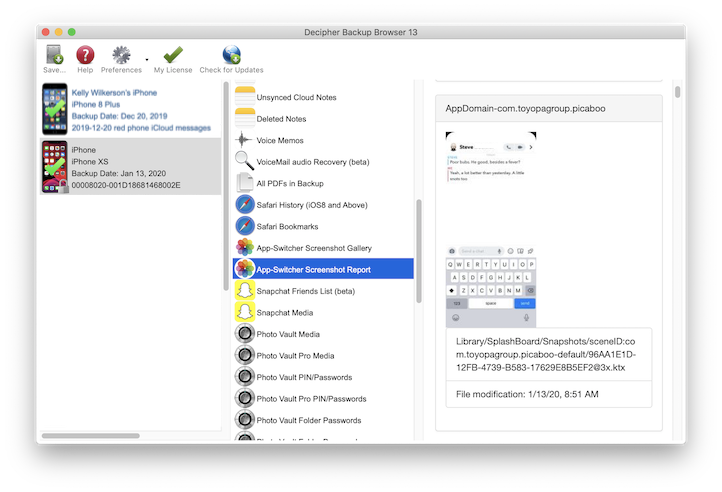Click VoiceMail audio Recovery magnifier icon
This screenshot has width=722, height=492.
(x=244, y=161)
